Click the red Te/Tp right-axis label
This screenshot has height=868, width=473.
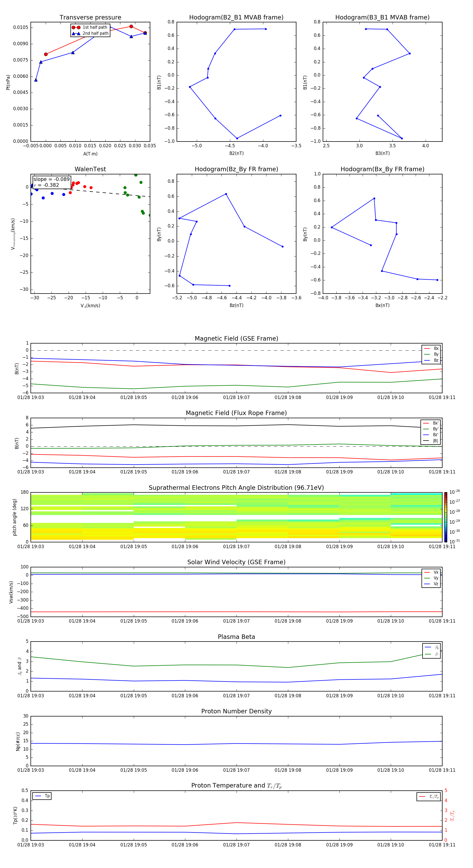click(x=452, y=815)
